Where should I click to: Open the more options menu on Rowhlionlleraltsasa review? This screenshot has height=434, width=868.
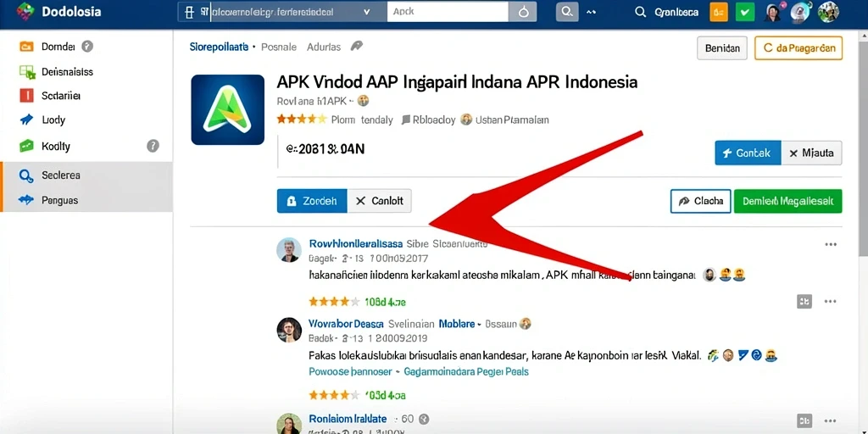coord(831,245)
